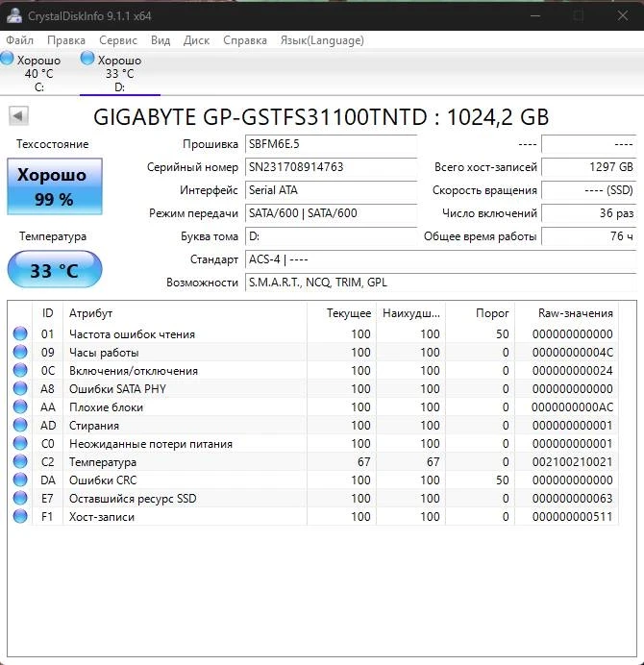This screenshot has width=644, height=665.
Task: Click status circle for attribute 0C row
Action: click(x=20, y=370)
